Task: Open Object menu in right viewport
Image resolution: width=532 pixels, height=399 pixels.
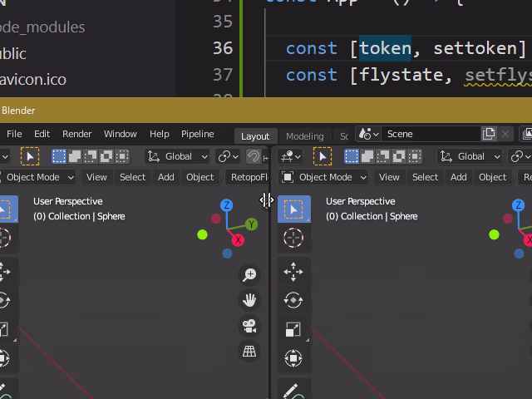Action: [x=493, y=177]
